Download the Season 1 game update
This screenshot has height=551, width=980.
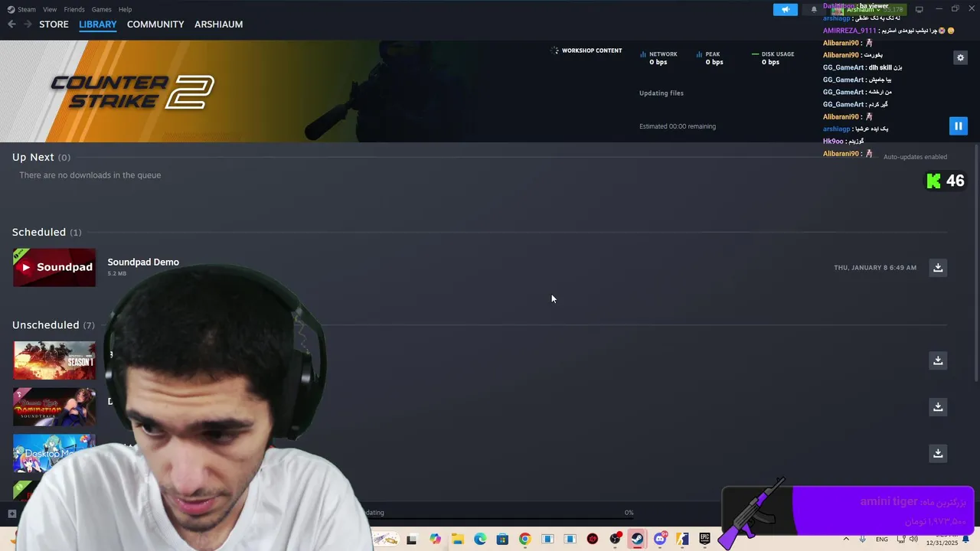pyautogui.click(x=938, y=360)
